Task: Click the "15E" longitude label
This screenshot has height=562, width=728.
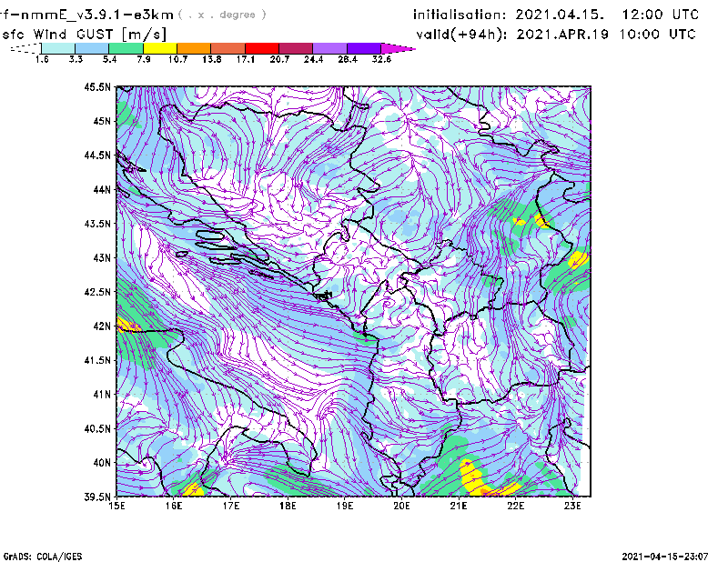Action: pos(116,506)
